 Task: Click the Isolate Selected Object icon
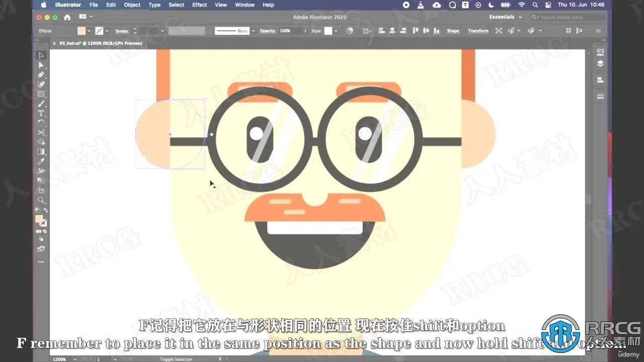[499, 31]
